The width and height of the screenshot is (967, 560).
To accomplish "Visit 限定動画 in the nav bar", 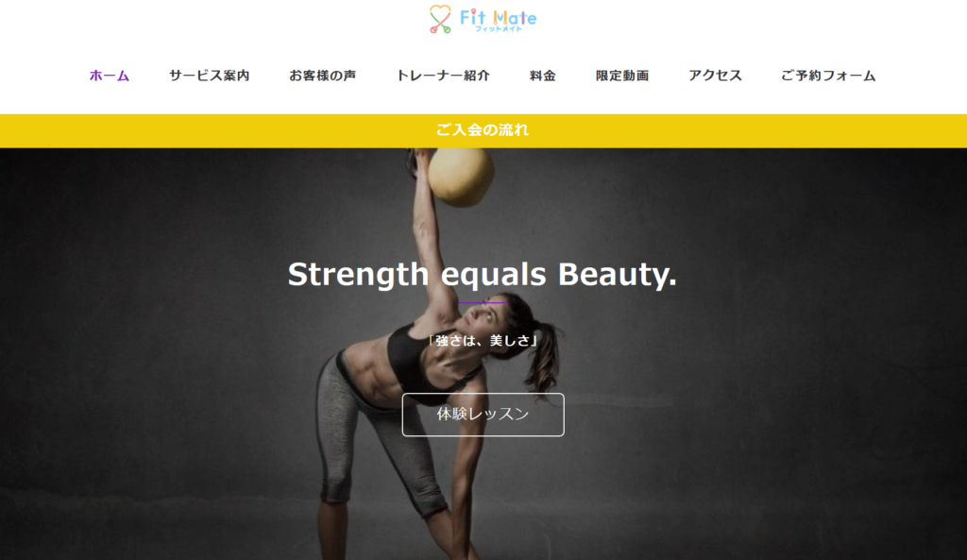I will click(x=622, y=76).
